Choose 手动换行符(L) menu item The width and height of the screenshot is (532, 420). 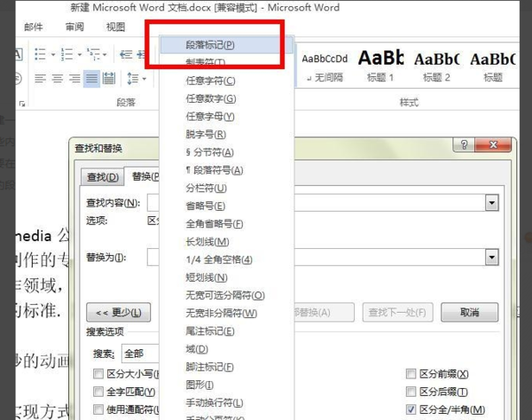tap(227, 403)
